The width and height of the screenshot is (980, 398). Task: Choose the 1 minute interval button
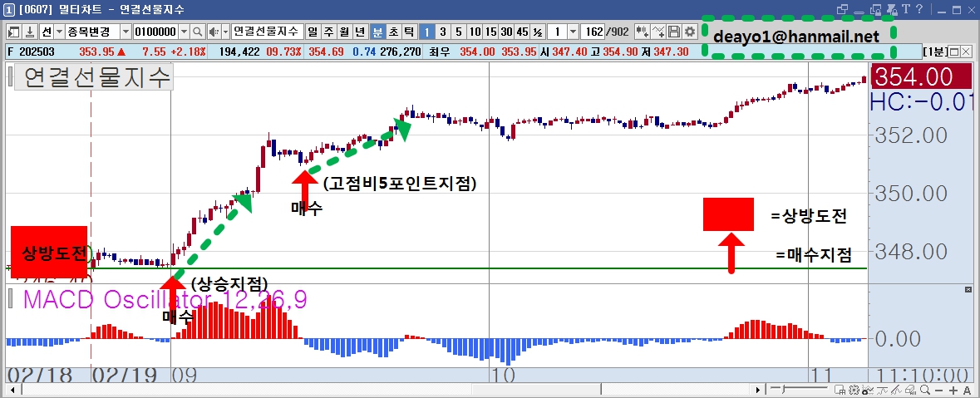[426, 32]
